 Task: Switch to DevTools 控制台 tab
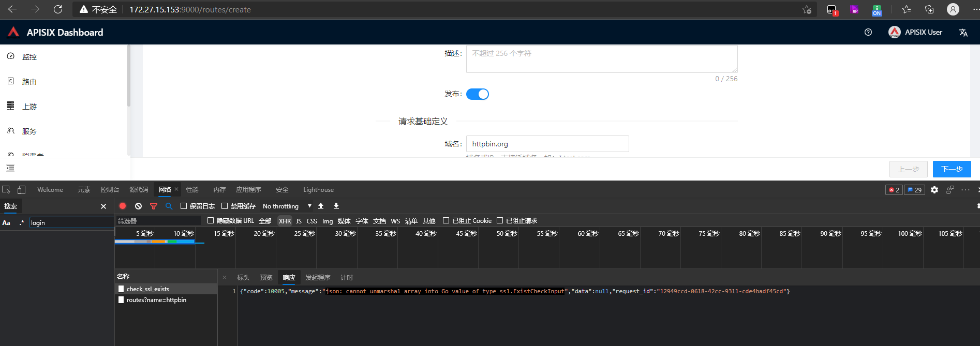pyautogui.click(x=110, y=190)
